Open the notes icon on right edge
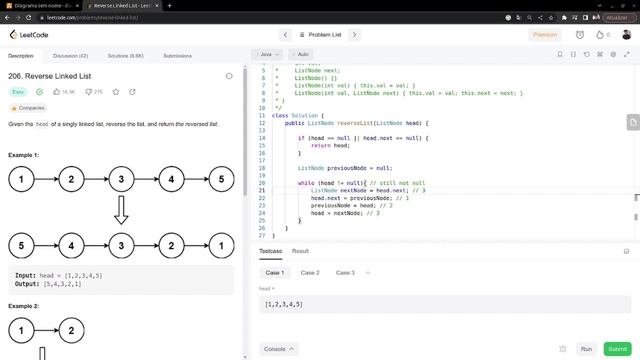The width and height of the screenshot is (640, 360). click(x=633, y=122)
